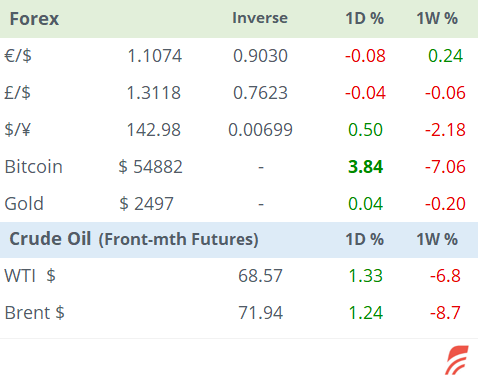Viewport: 478px width, 383px height.
Task: Click the red logo icon at bottom right
Action: (x=457, y=360)
